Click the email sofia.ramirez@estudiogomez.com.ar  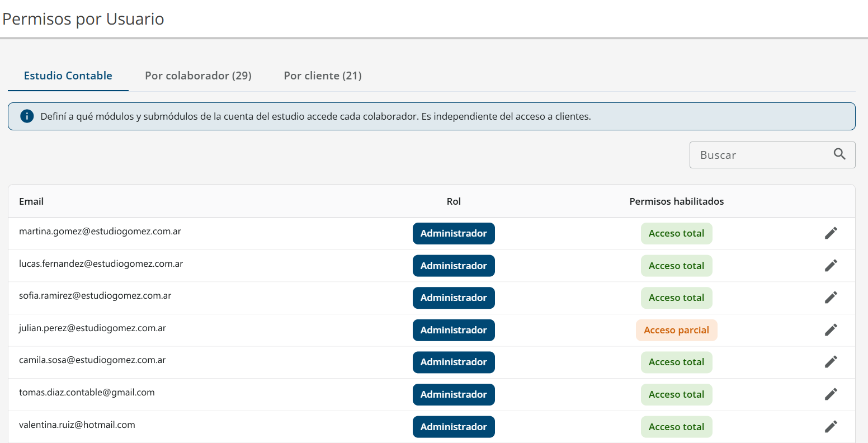point(95,295)
